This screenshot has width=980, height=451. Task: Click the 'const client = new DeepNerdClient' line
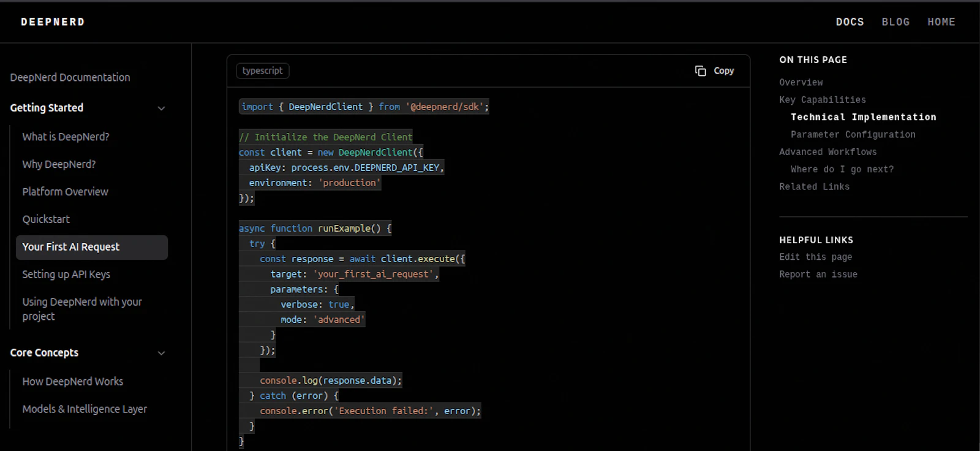tap(331, 153)
